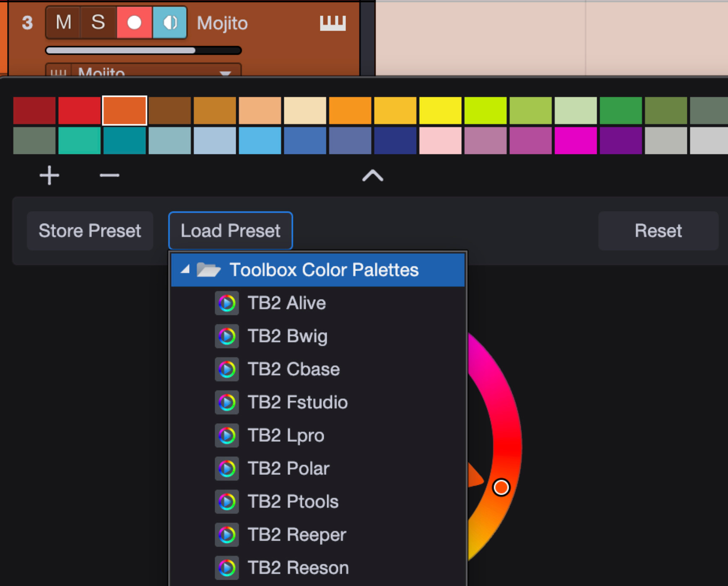728x586 pixels.
Task: Click the TB2 Reeson preset icon
Action: pyautogui.click(x=227, y=568)
